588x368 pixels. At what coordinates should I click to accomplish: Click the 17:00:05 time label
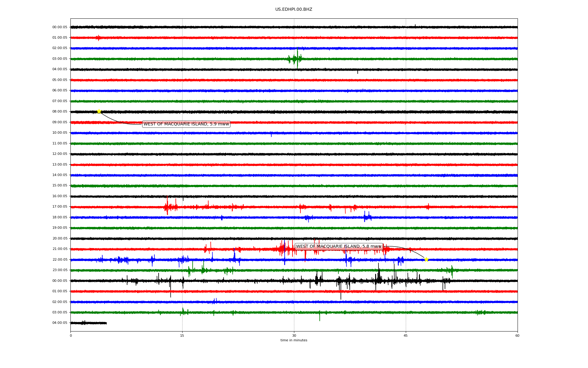[60, 207]
